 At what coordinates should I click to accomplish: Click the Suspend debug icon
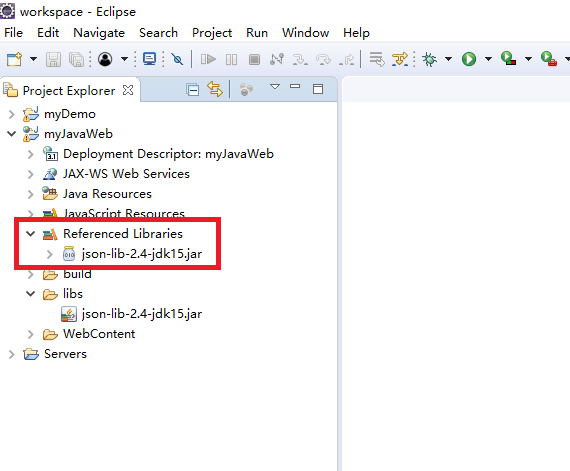click(x=232, y=59)
